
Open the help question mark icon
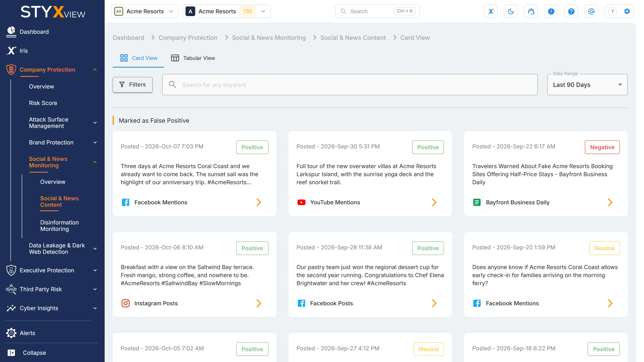point(571,11)
